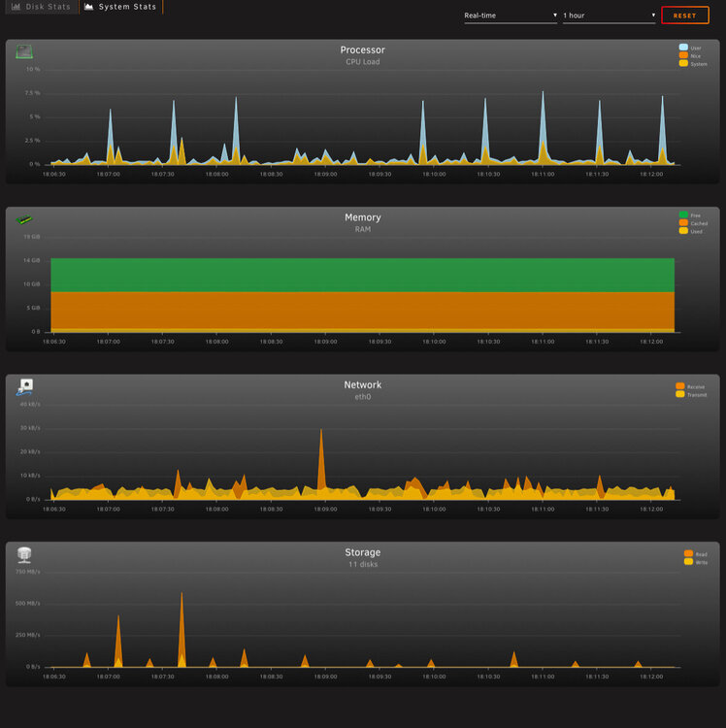Toggle the Used series in Memory legend
The image size is (726, 728).
click(x=691, y=231)
